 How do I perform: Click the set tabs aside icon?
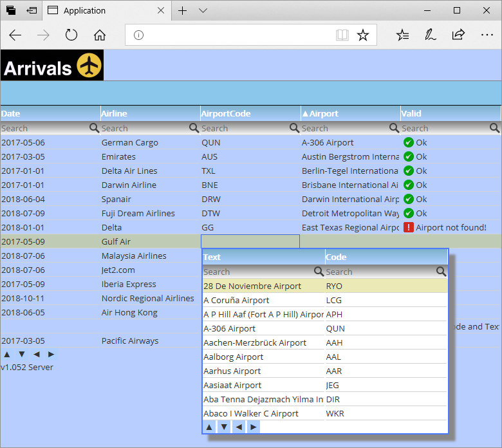[32, 10]
